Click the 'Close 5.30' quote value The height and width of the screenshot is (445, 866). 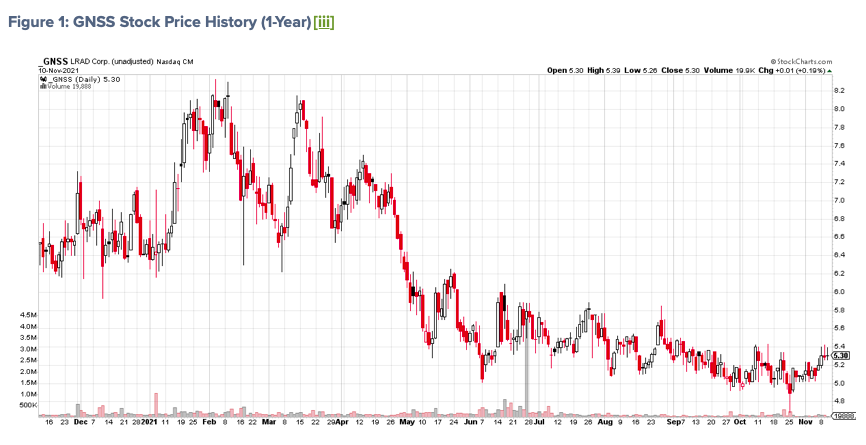pos(680,71)
